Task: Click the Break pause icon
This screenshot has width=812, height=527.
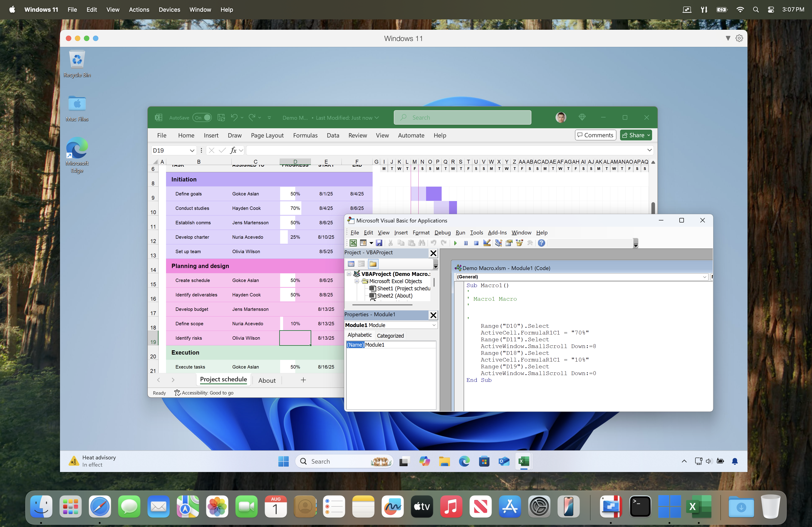Action: [466, 243]
